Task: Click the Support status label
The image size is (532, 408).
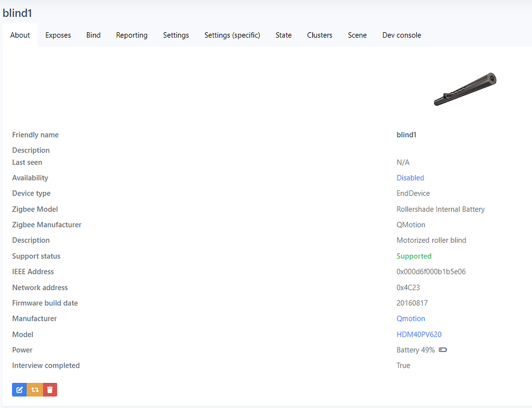Action: click(x=37, y=256)
